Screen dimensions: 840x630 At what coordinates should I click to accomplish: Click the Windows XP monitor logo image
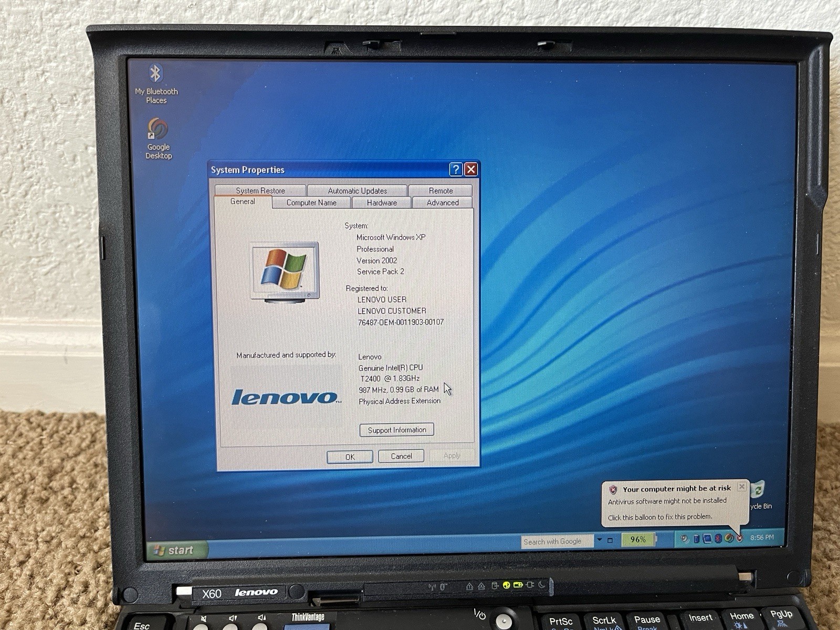(x=285, y=272)
